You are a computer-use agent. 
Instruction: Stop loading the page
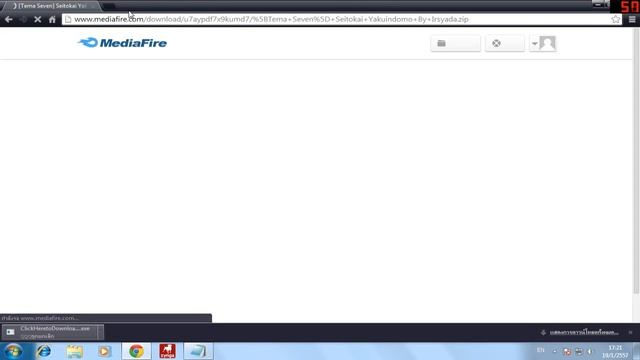[x=38, y=19]
